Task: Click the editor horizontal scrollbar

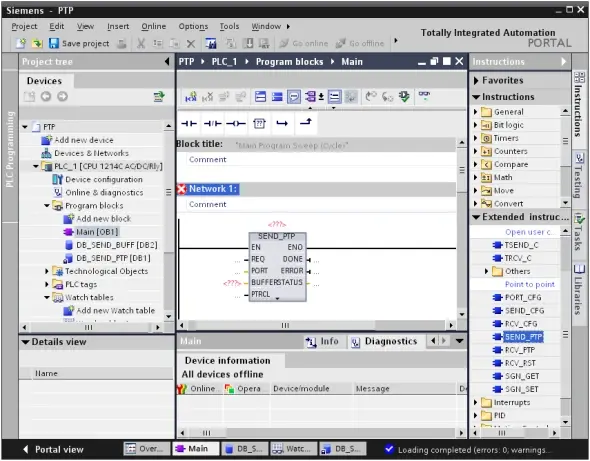Action: pos(316,325)
